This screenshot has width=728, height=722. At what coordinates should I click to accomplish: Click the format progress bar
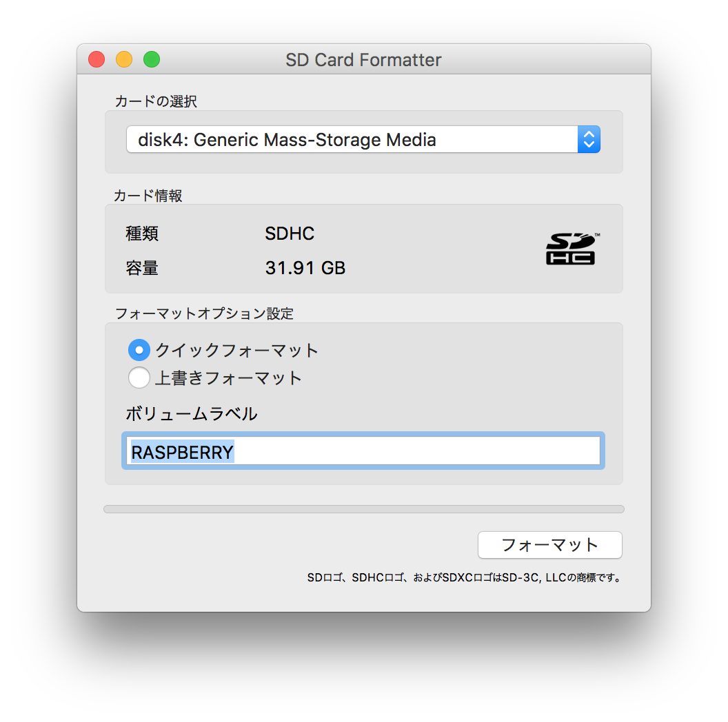click(x=364, y=509)
